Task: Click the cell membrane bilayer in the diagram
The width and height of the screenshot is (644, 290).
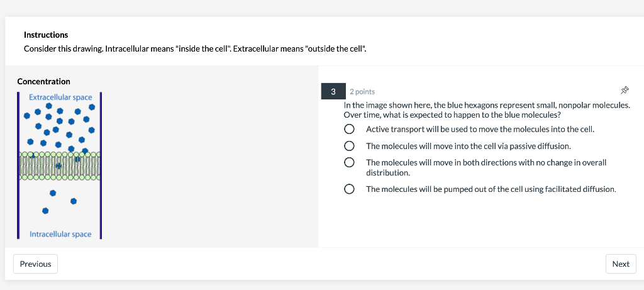Action: tap(60, 165)
